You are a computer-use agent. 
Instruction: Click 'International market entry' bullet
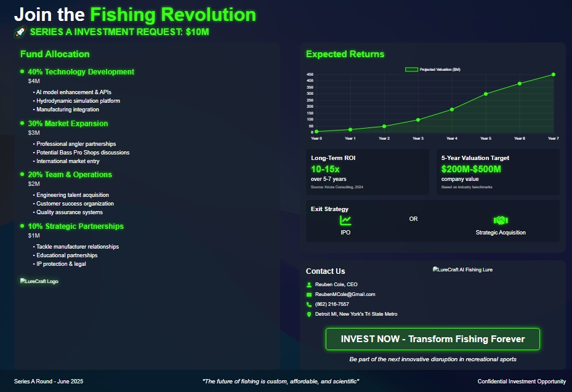click(68, 161)
